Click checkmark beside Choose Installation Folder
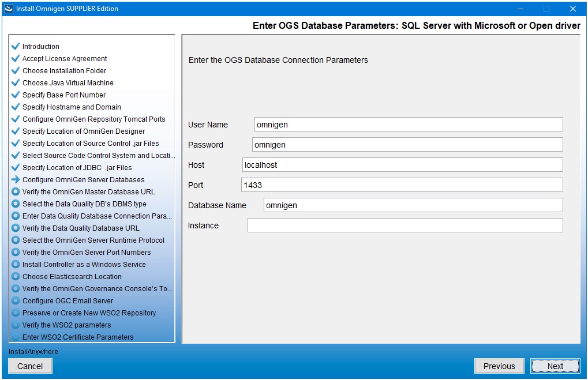The height and width of the screenshot is (380, 588). pyautogui.click(x=16, y=70)
